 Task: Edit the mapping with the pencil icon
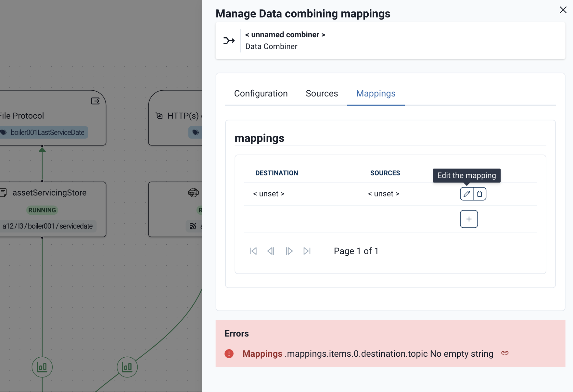click(467, 194)
